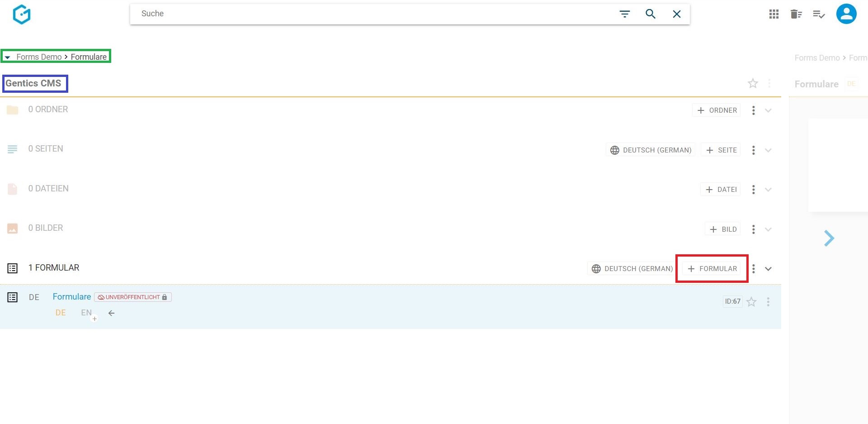The image size is (868, 424).
Task: Click the folder icon in Ordner row
Action: 13,110
